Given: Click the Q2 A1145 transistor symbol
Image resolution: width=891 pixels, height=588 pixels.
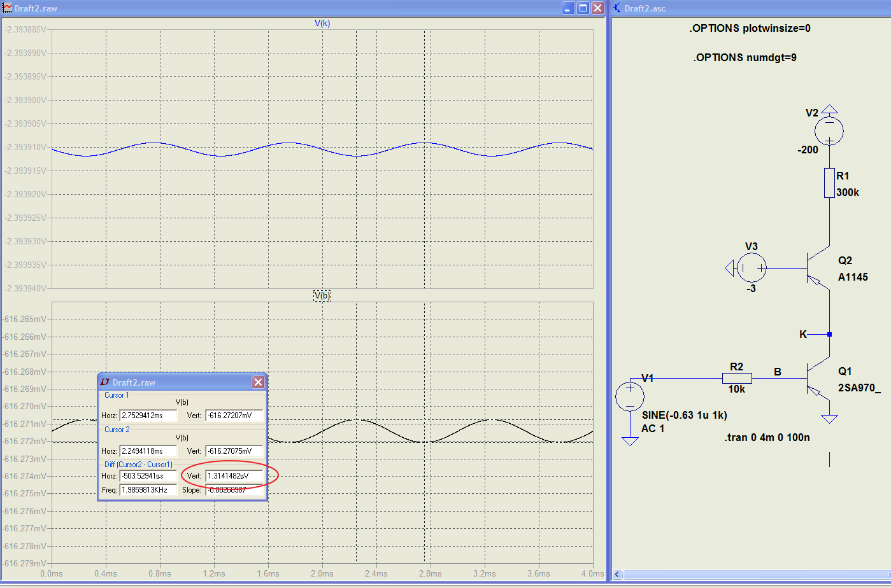Looking at the screenshot, I should coord(817,269).
